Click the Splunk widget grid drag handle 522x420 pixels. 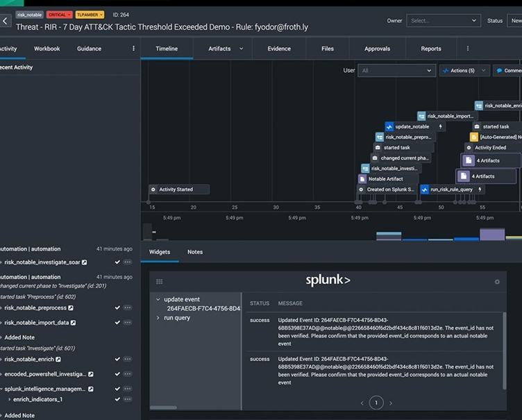160,282
